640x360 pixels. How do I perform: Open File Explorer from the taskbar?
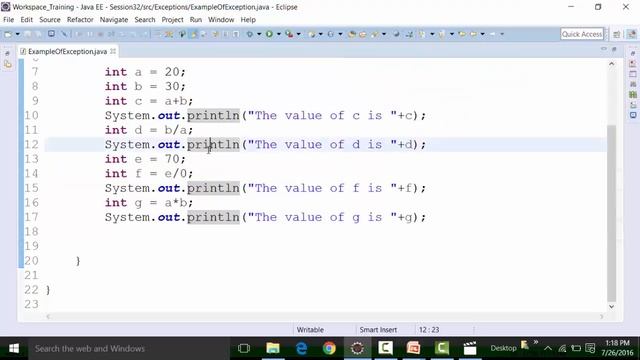pos(273,348)
